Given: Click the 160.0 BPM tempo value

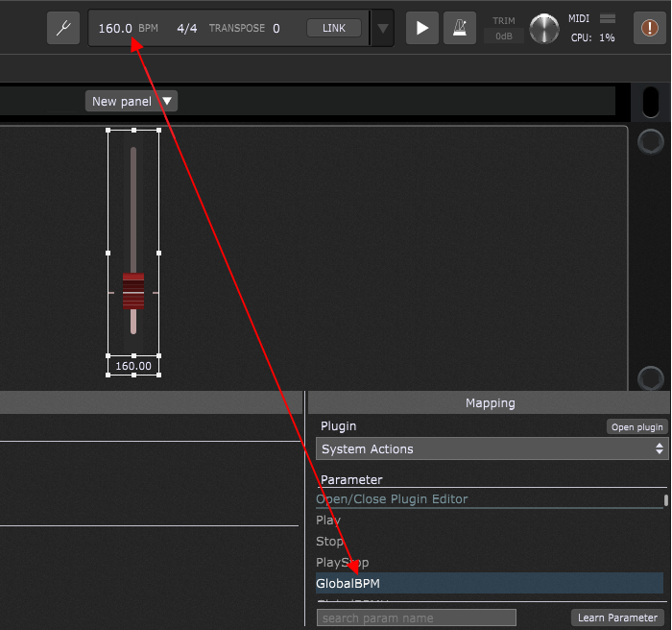Looking at the screenshot, I should pos(115,28).
